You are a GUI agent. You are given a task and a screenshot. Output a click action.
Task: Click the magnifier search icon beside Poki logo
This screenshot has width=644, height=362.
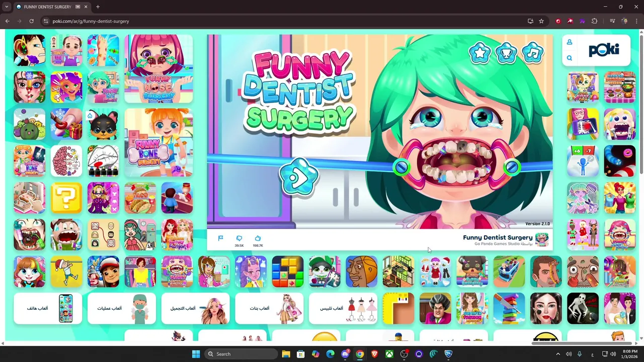coord(570,58)
